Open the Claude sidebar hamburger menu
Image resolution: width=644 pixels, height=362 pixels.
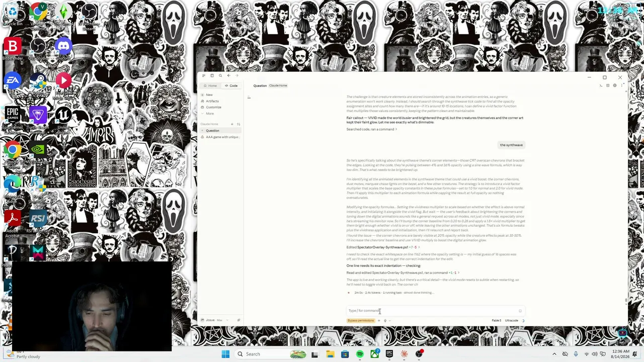coord(203,75)
